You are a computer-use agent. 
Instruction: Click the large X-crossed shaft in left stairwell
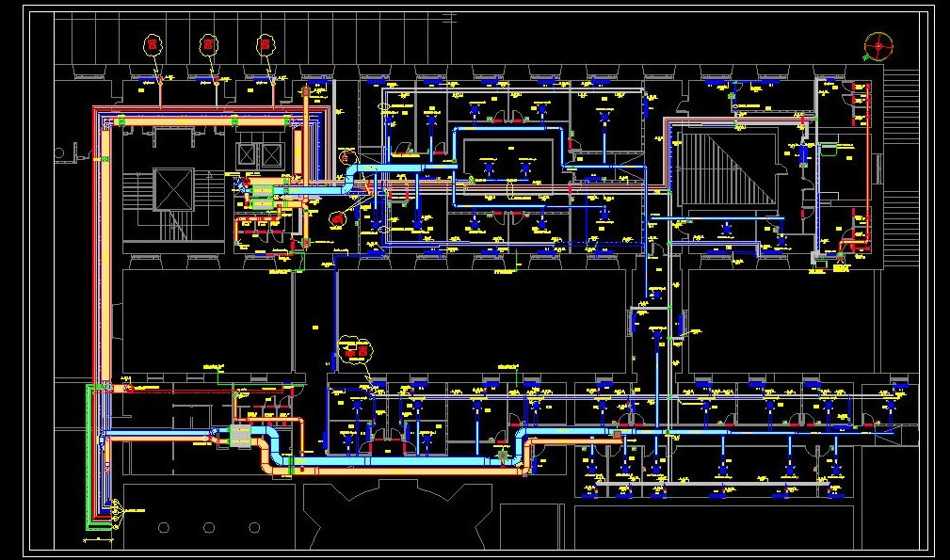coord(173,189)
